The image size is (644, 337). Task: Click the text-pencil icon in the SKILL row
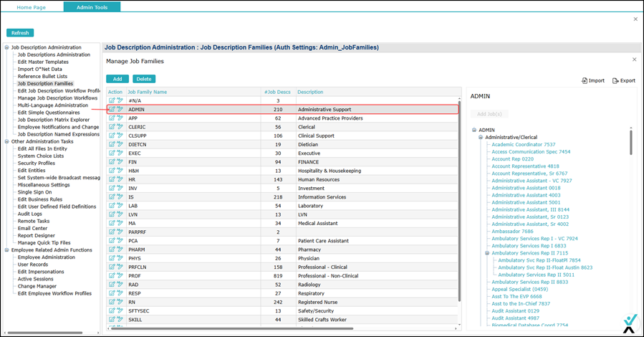point(120,319)
